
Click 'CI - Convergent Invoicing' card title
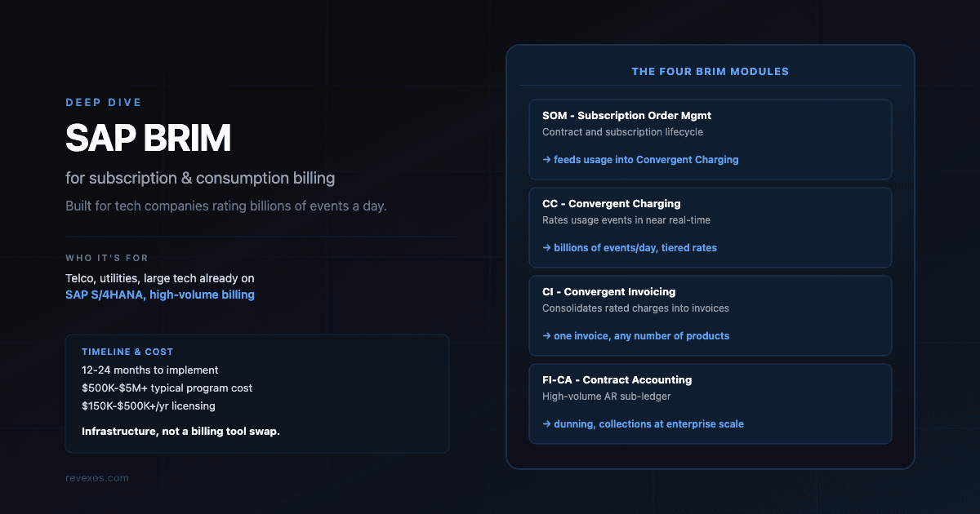point(608,292)
